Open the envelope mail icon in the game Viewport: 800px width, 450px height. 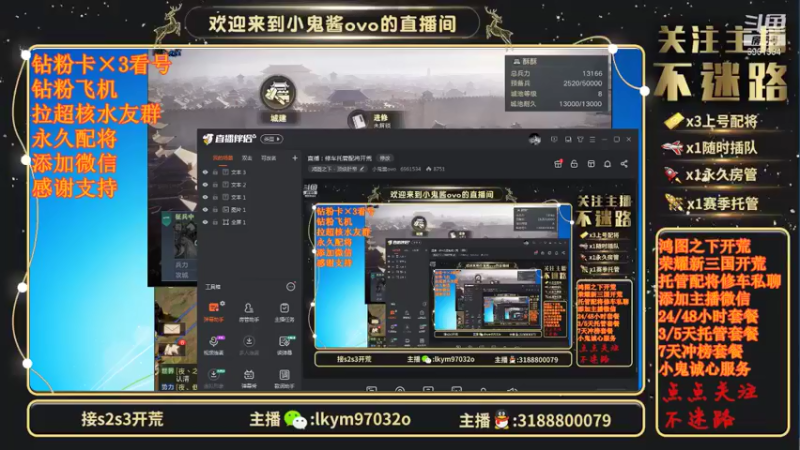coord(172,329)
